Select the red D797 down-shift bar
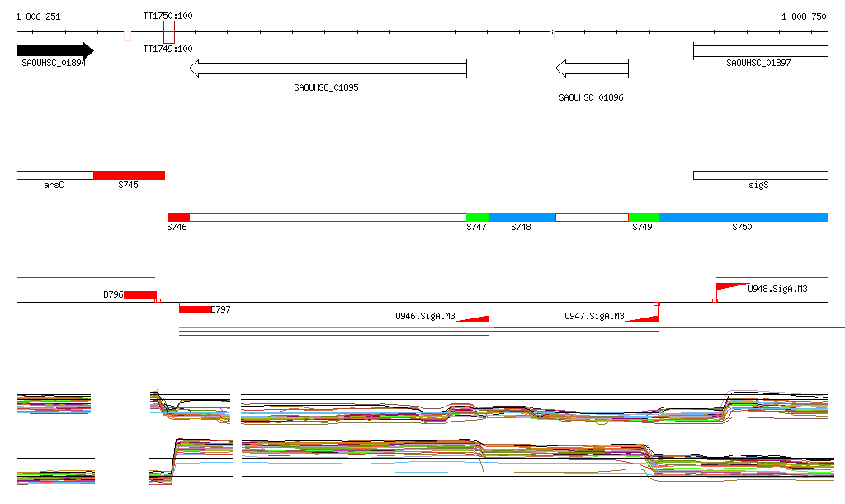Screen dimensions: 845x504 coord(195,309)
